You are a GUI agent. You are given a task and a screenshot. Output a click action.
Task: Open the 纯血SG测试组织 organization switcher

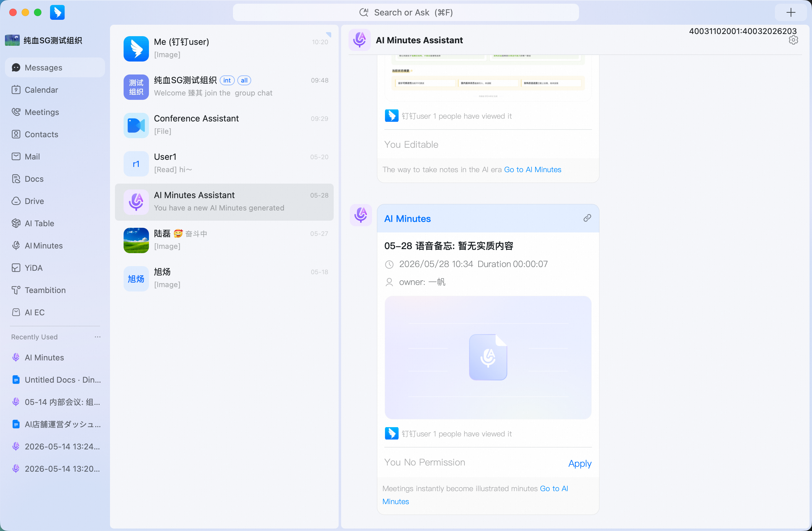click(44, 40)
